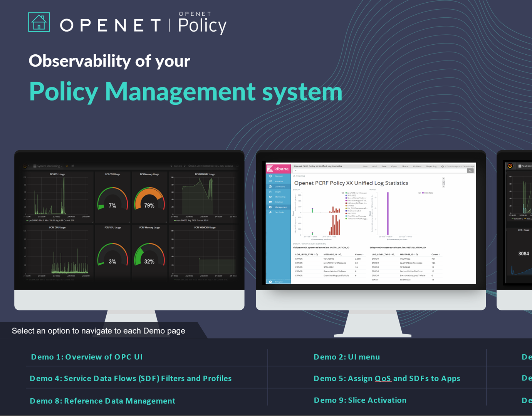Screen dimensions: 532x416
Task: Click Share in the Kibana top menu
Action: 405,166
